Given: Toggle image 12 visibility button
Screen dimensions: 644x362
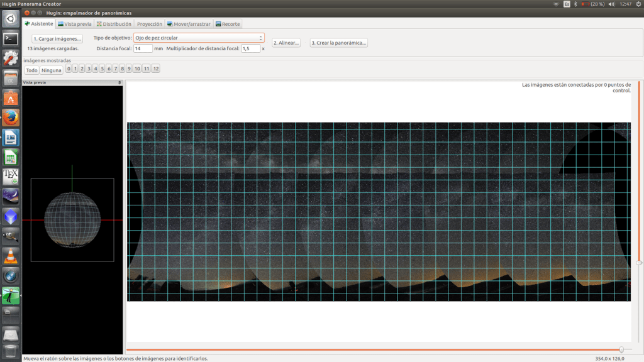Looking at the screenshot, I should [x=156, y=69].
